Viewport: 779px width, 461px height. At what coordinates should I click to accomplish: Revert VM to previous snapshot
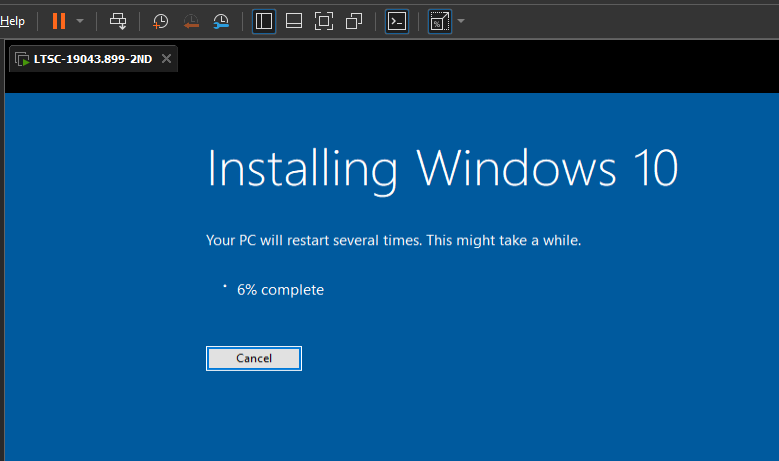pos(191,21)
